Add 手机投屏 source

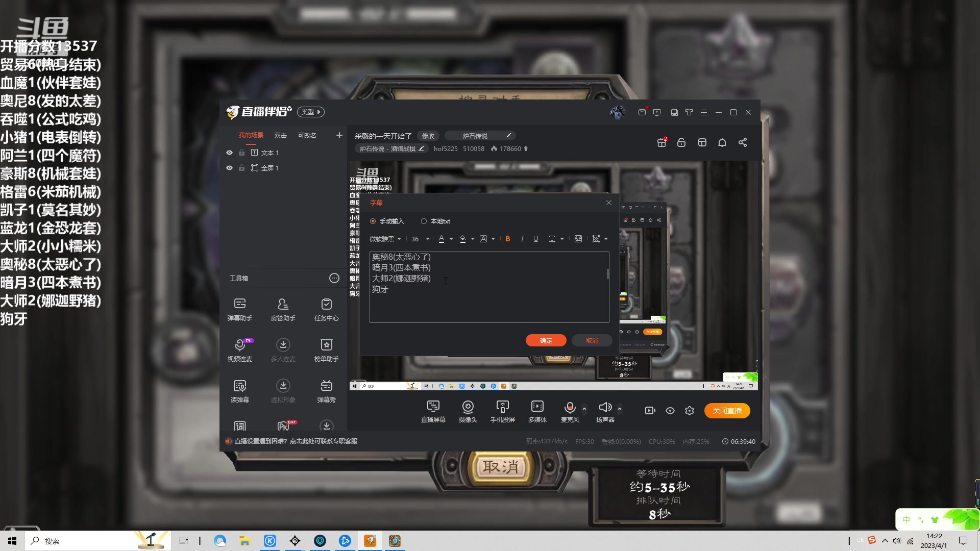[x=502, y=411]
